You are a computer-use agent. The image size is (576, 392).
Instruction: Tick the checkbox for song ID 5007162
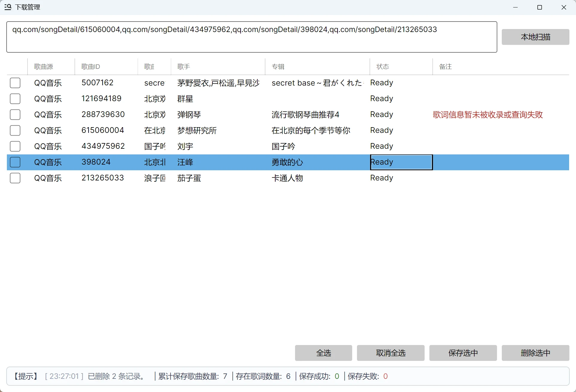(x=15, y=83)
